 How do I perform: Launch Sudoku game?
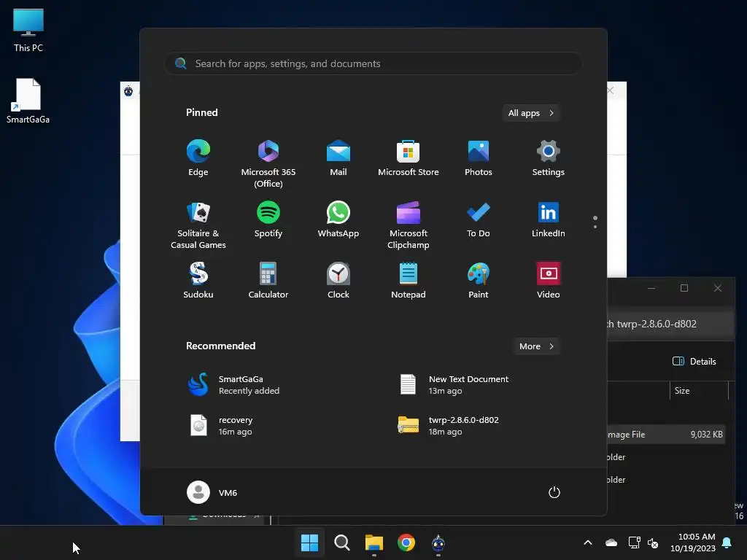tap(198, 281)
